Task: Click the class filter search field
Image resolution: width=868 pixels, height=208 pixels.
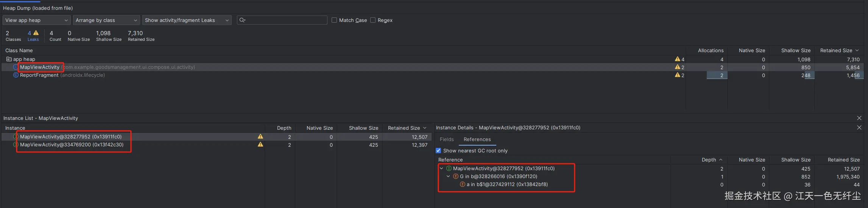Action: [x=282, y=20]
